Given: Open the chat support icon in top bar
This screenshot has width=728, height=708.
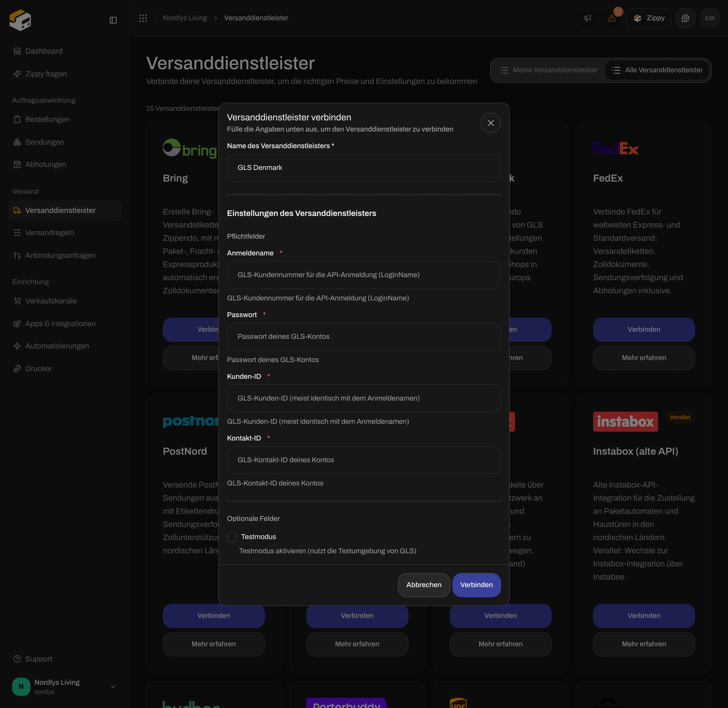Looking at the screenshot, I should (685, 18).
